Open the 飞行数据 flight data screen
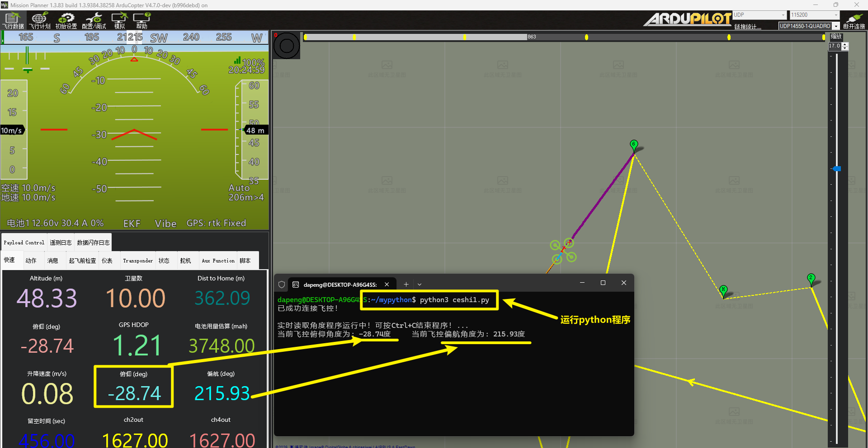The height and width of the screenshot is (448, 868). click(x=14, y=21)
